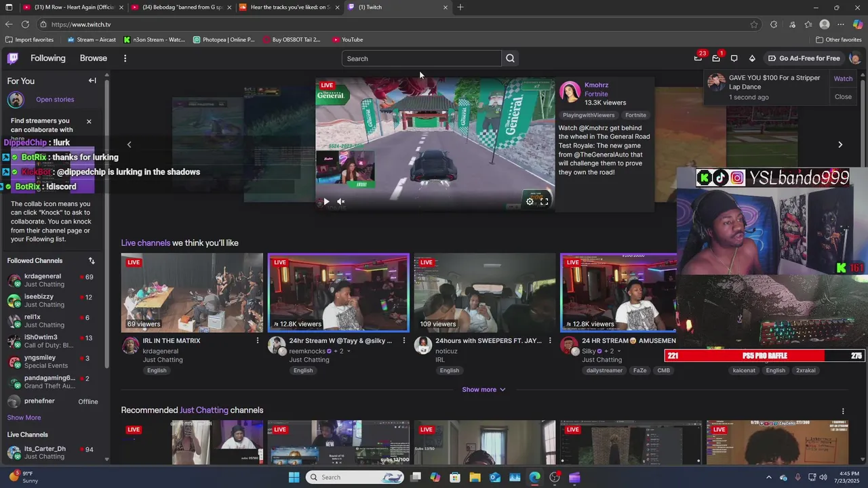Enter fullscreen on featured stream
This screenshot has height=488, width=868.
click(x=544, y=201)
